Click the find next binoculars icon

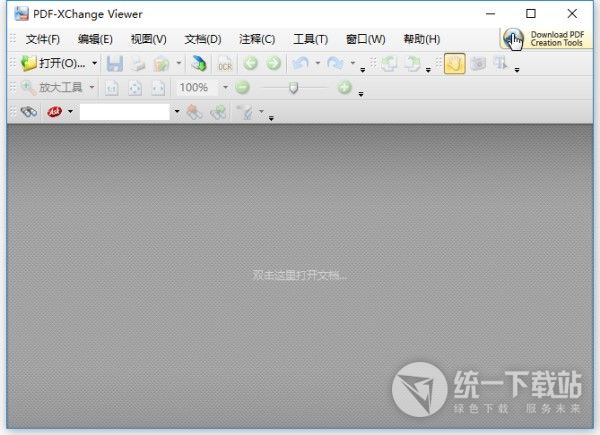coord(218,112)
